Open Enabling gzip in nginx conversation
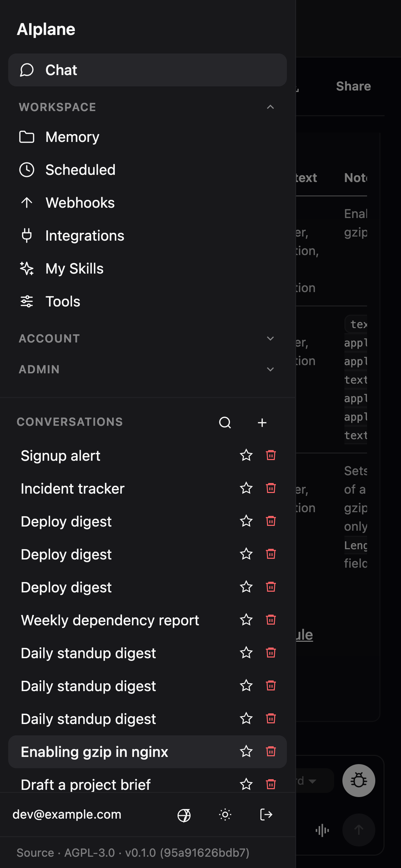The height and width of the screenshot is (868, 401). coord(94,752)
